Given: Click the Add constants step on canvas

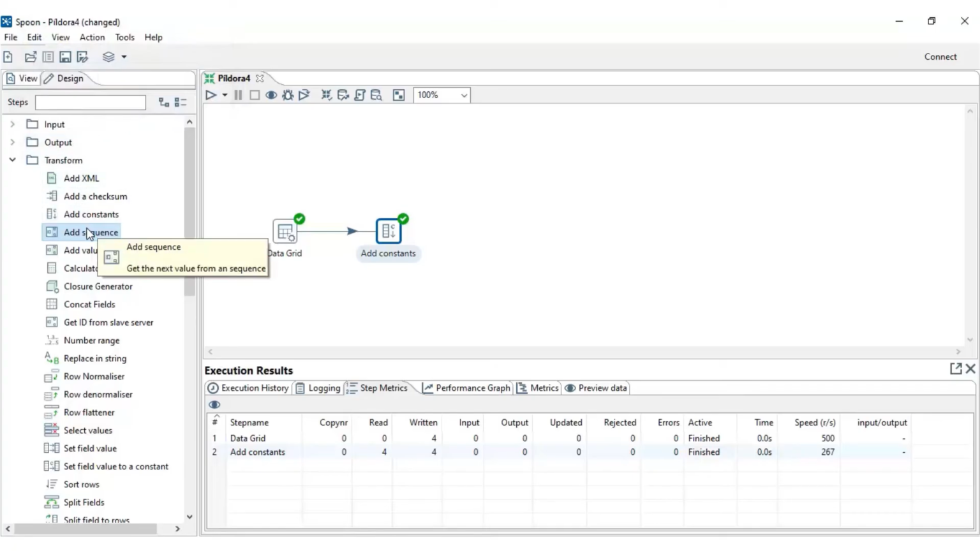Looking at the screenshot, I should (388, 231).
